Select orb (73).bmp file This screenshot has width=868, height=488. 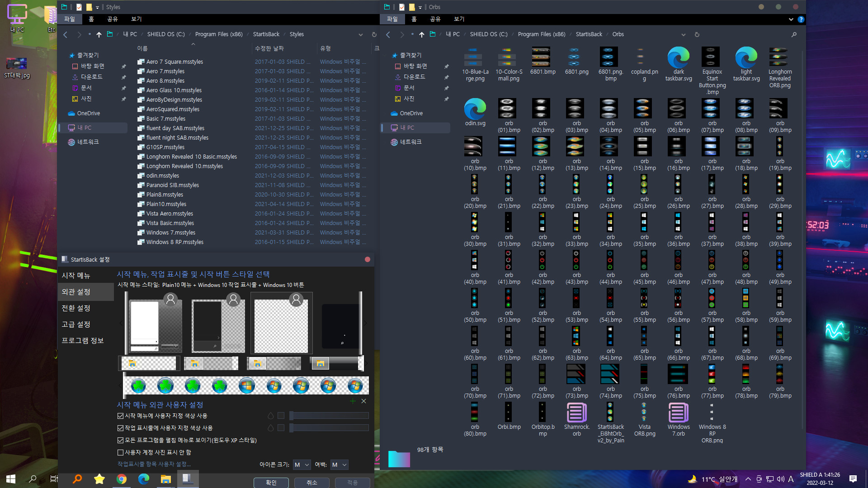click(577, 382)
